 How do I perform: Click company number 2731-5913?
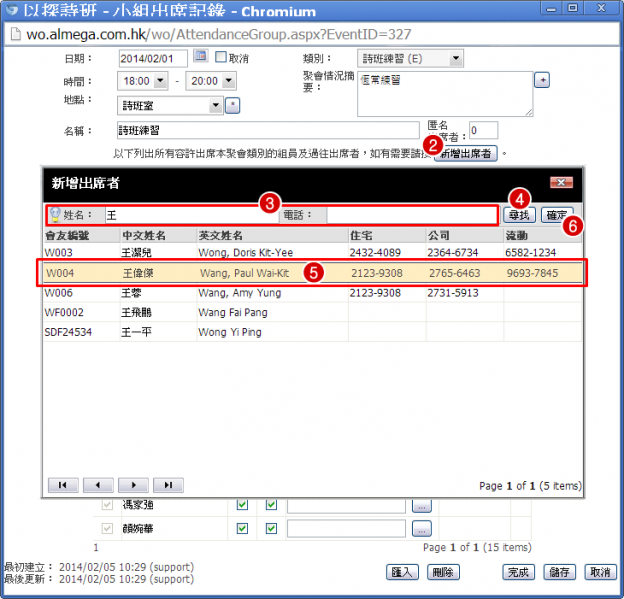[452, 293]
